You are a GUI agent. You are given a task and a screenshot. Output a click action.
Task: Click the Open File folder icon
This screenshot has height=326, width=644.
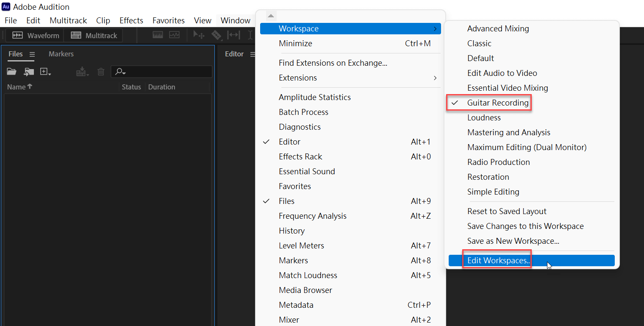coord(11,72)
